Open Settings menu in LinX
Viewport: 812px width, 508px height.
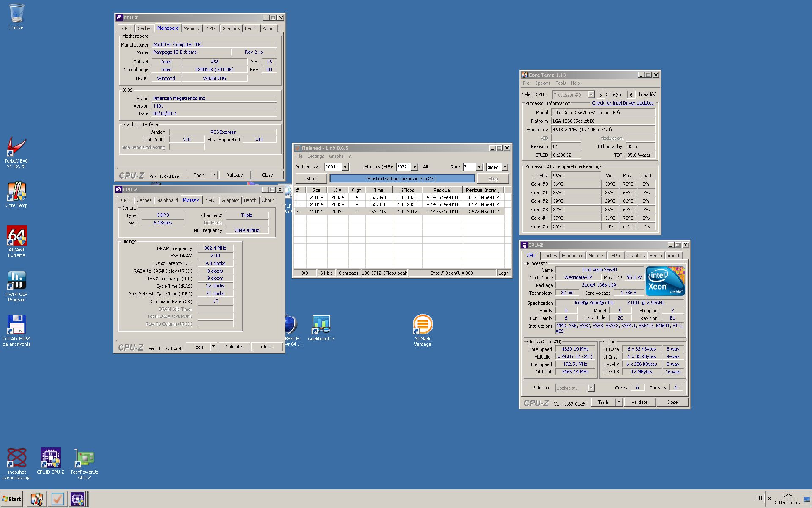(315, 156)
